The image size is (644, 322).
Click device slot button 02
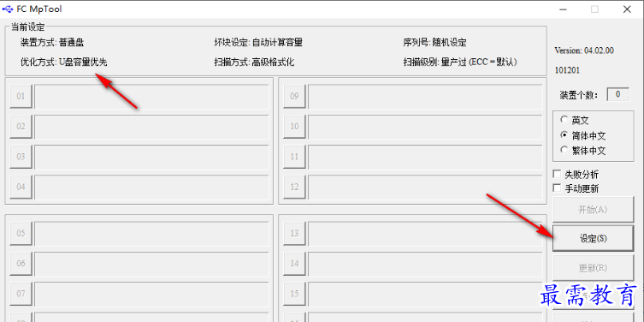click(x=21, y=126)
